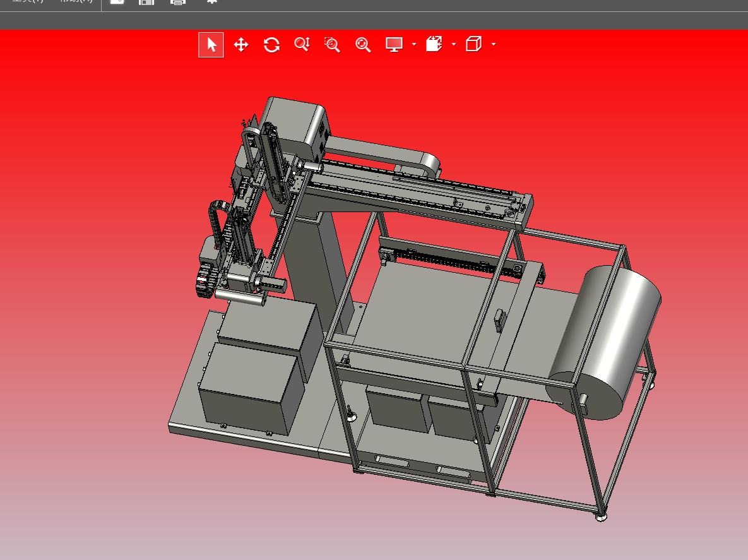Screen dimensions: 748x560
Task: Select the Zoom in/out magnifier tool
Action: (302, 44)
